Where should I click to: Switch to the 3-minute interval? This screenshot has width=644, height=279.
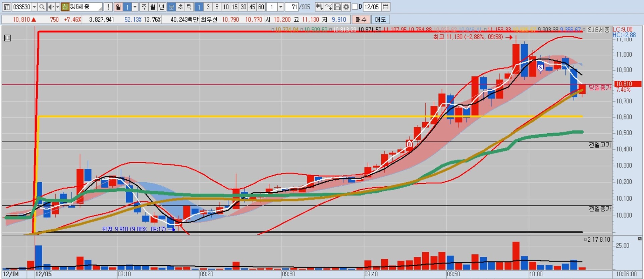click(208, 7)
